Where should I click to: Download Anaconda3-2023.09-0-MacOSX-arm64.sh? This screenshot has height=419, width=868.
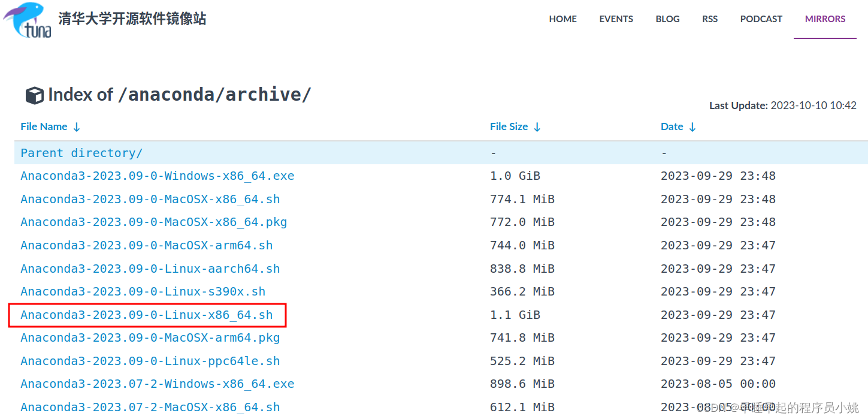point(147,245)
